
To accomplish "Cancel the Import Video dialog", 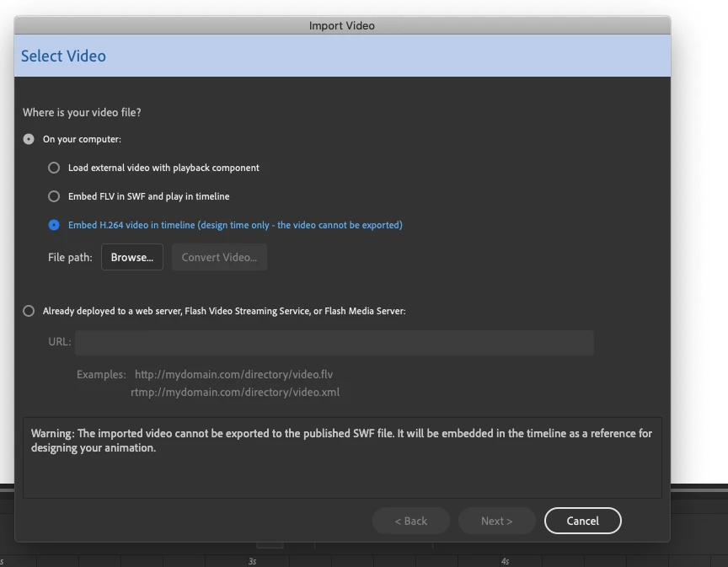I will [x=583, y=521].
